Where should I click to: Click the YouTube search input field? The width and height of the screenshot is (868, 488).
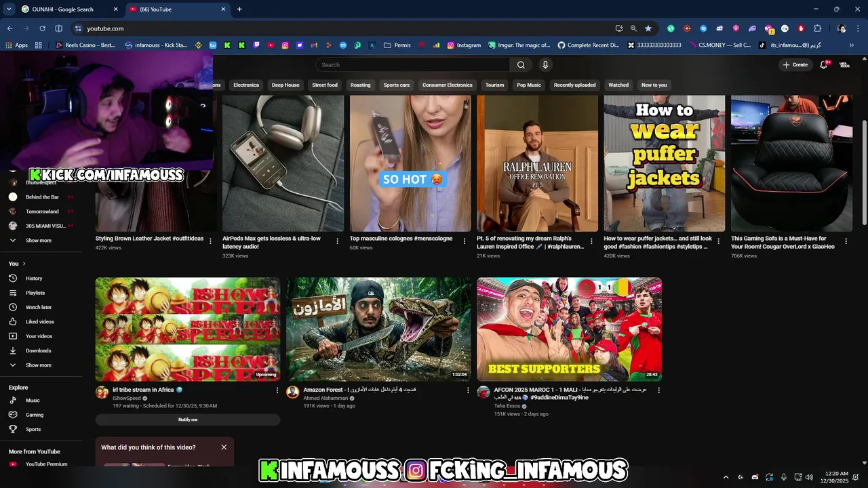(412, 65)
